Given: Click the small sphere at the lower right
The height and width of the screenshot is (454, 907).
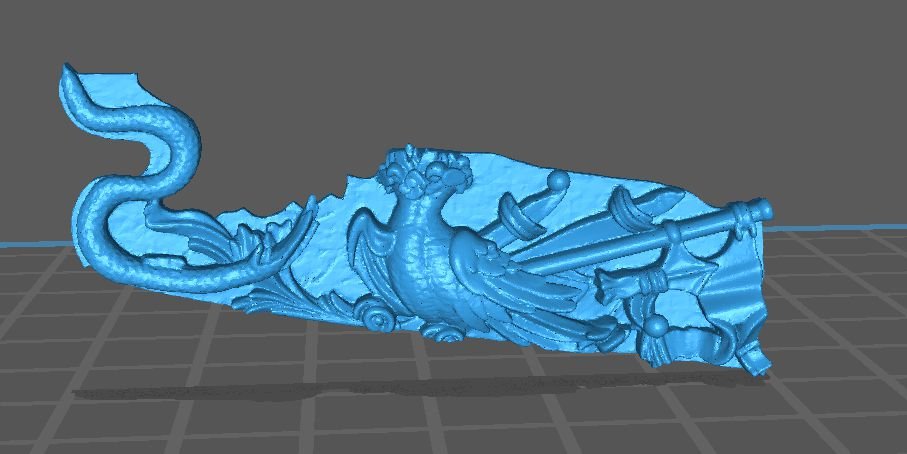Looking at the screenshot, I should [x=655, y=327].
